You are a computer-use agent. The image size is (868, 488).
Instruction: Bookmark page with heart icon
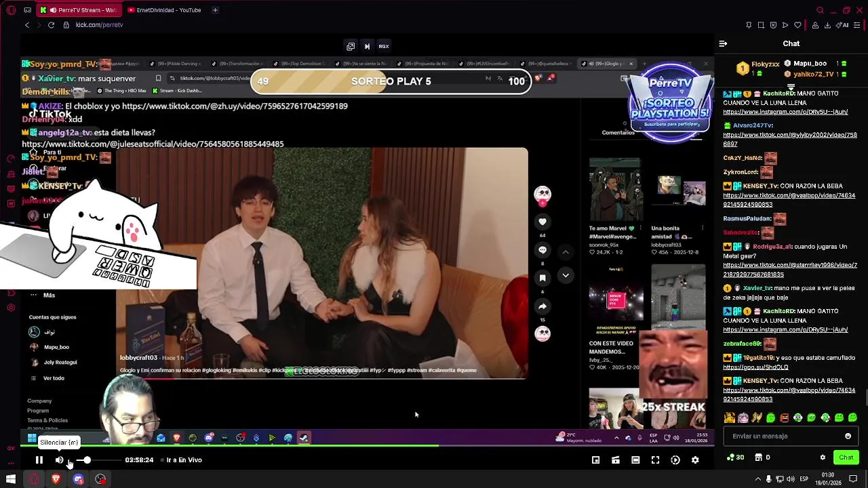(797, 25)
